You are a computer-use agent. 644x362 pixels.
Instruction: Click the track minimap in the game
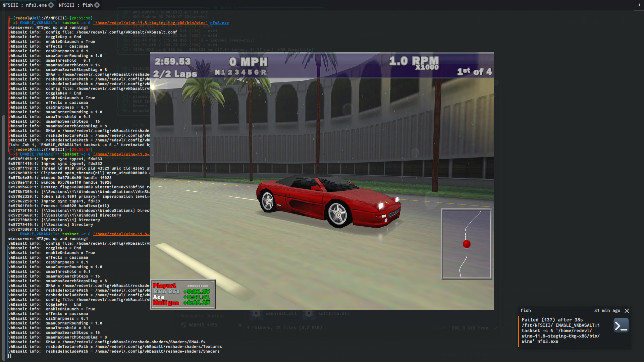pos(467,244)
